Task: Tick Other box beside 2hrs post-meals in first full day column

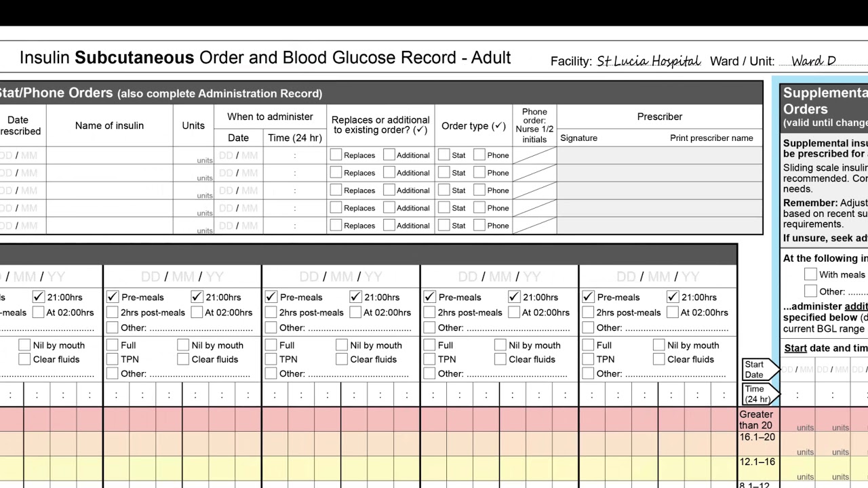Action: point(113,328)
